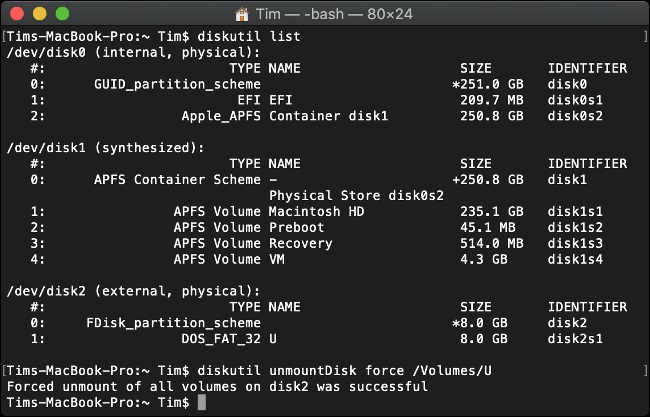Click the home folder icon in title bar
Viewport: 650px width, 417px height.
point(243,15)
